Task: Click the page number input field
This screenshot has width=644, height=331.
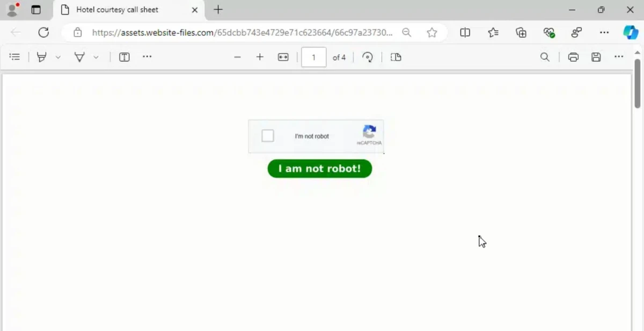Action: click(x=314, y=57)
